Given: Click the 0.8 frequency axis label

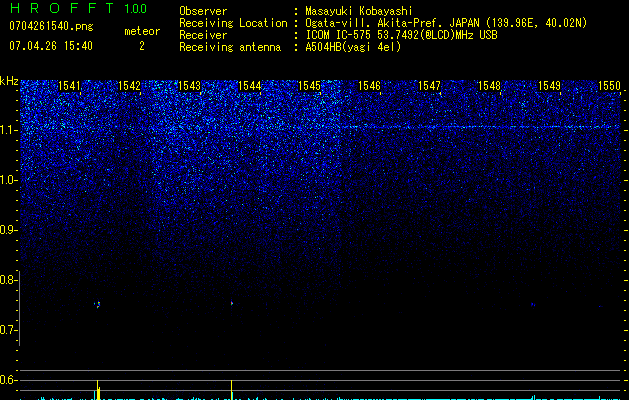Looking at the screenshot, I should (x=7, y=280).
